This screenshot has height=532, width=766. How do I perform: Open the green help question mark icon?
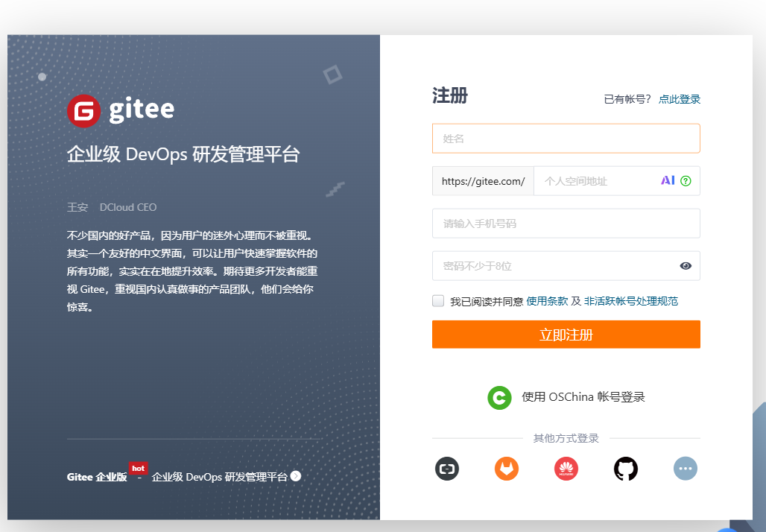click(686, 181)
